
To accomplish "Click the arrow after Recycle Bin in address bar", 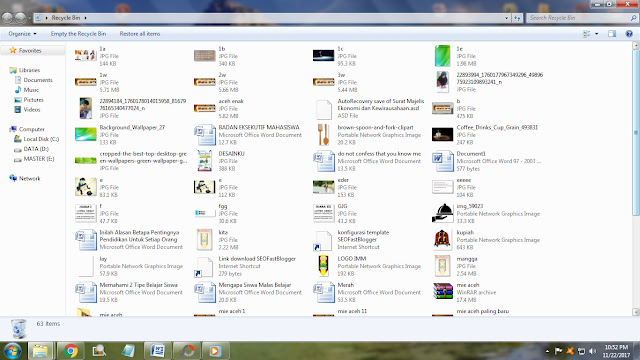I will point(85,18).
